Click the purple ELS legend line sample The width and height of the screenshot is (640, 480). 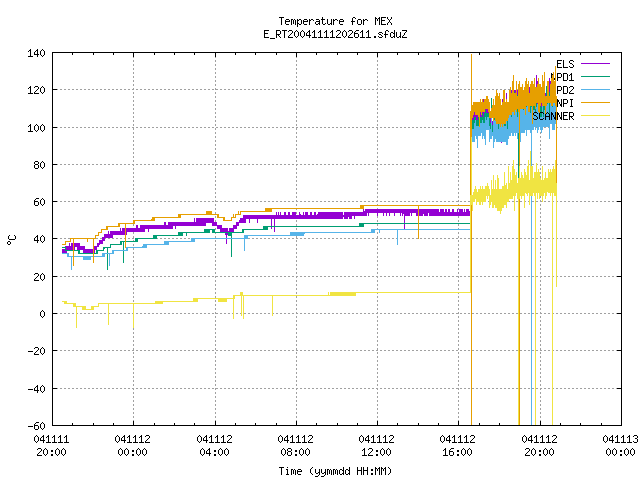[595, 64]
